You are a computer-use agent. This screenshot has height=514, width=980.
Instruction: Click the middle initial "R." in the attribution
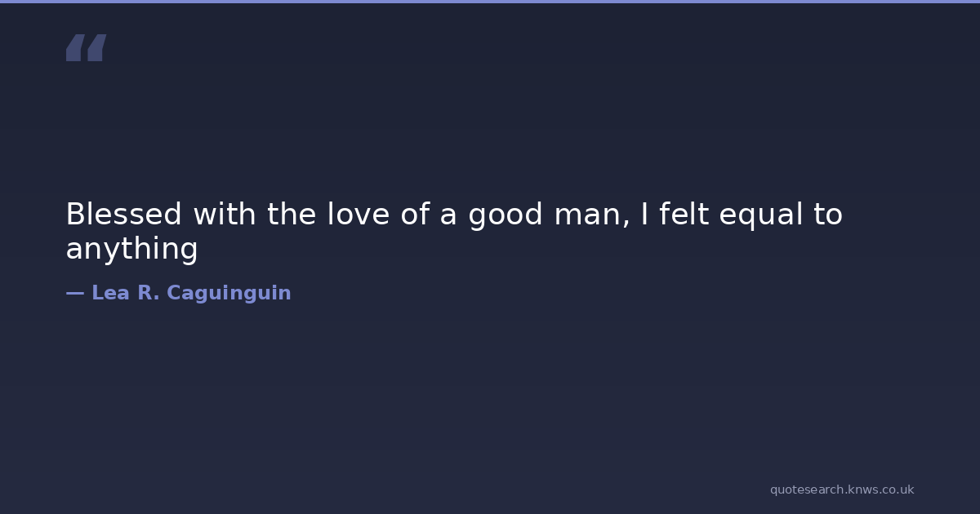(148, 293)
